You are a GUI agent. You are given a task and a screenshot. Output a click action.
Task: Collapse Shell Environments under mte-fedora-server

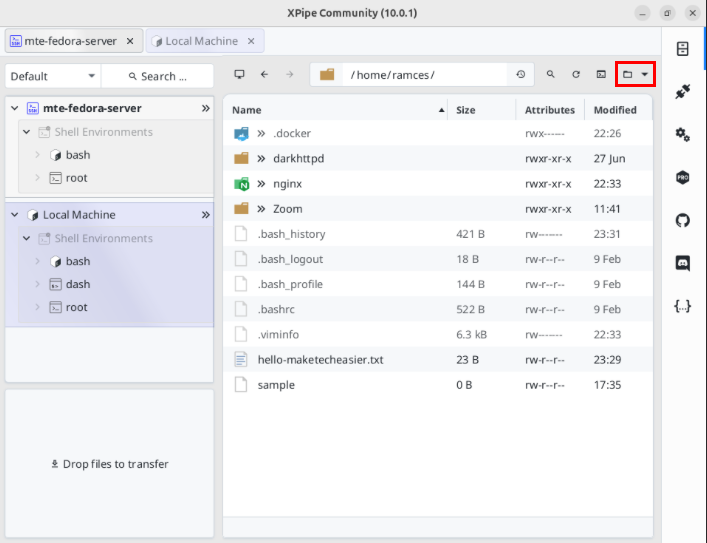pyautogui.click(x=26, y=132)
